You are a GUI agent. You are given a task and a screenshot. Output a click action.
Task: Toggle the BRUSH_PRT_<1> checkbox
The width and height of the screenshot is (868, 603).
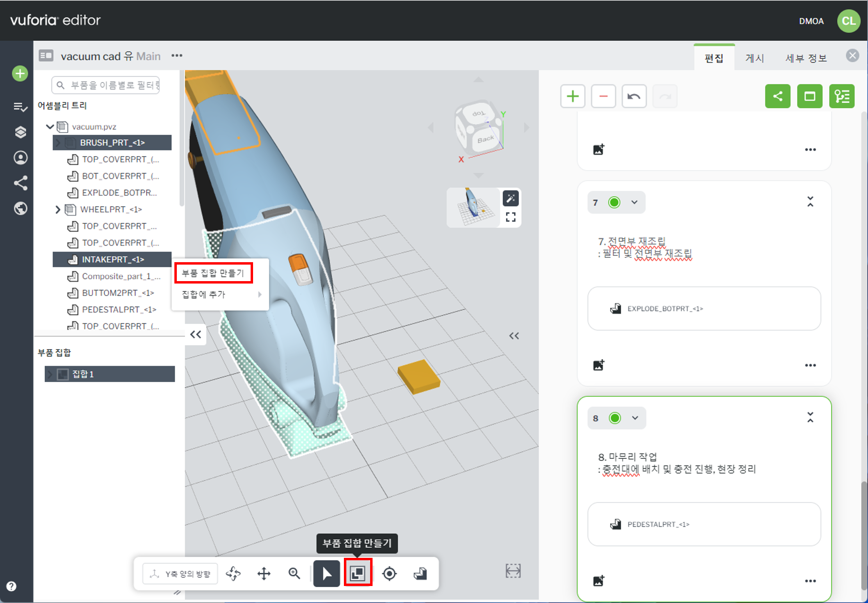pyautogui.click(x=70, y=143)
